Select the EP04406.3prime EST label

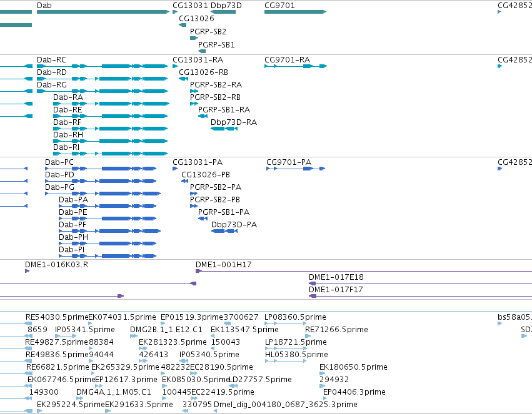click(x=354, y=393)
